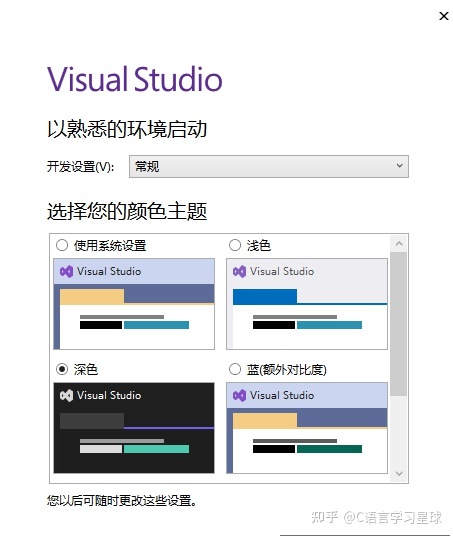Click the Visual Studio logo in light preview
Image resolution: width=453 pixels, height=536 pixels.
coord(239,272)
